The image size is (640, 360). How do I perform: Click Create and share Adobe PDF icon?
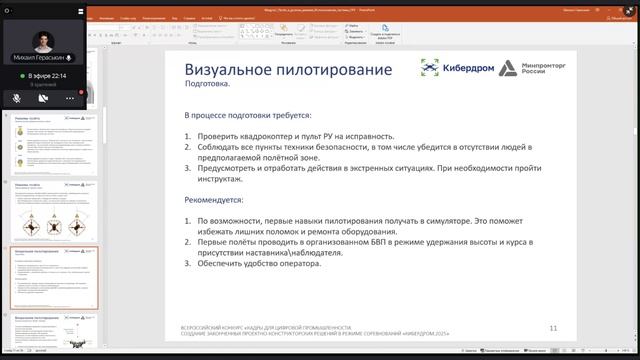[385, 31]
